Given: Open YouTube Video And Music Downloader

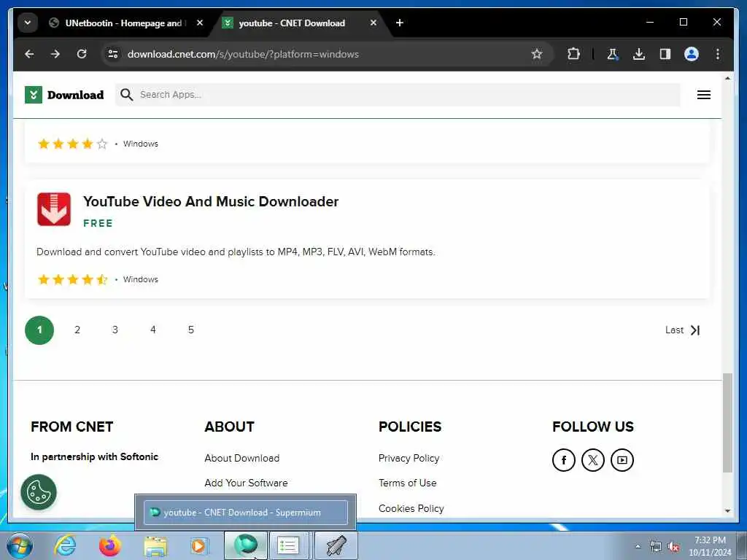Looking at the screenshot, I should pyautogui.click(x=211, y=201).
